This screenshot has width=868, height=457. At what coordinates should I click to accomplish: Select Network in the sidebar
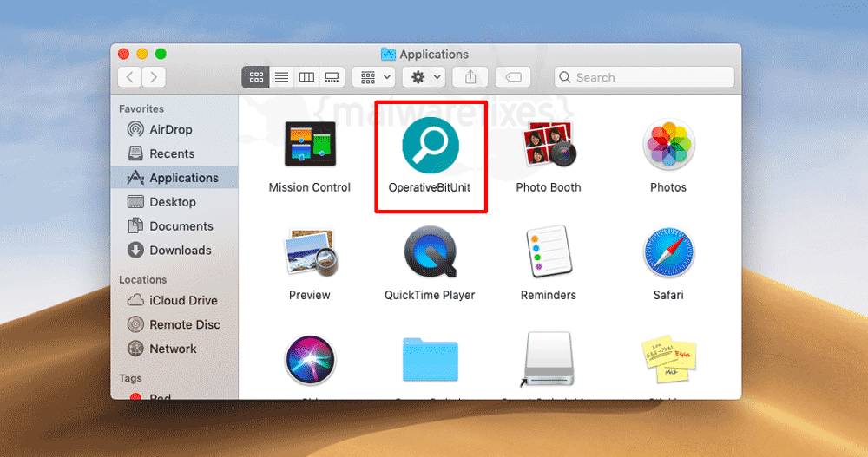coord(174,349)
